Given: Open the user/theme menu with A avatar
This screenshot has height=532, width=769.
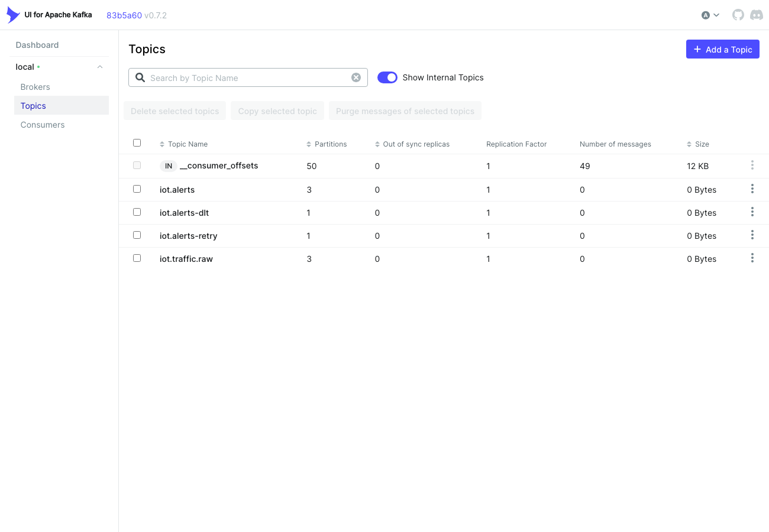Looking at the screenshot, I should (710, 15).
